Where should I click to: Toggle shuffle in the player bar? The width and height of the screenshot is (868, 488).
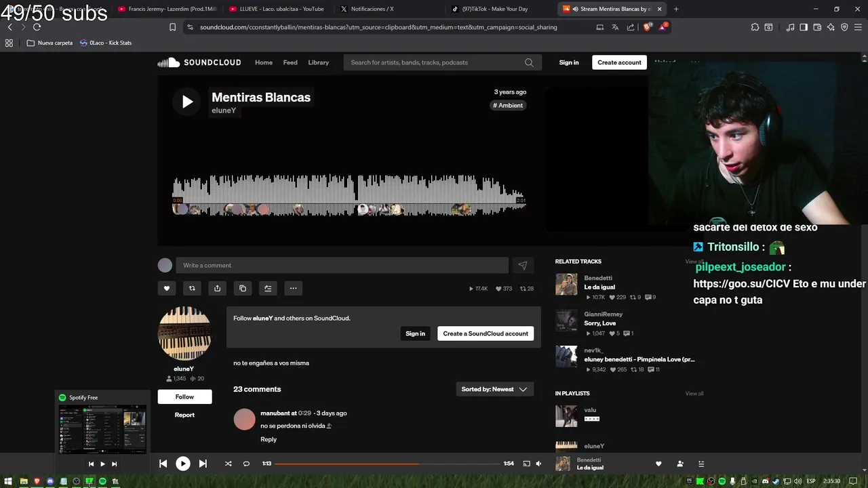pos(228,464)
